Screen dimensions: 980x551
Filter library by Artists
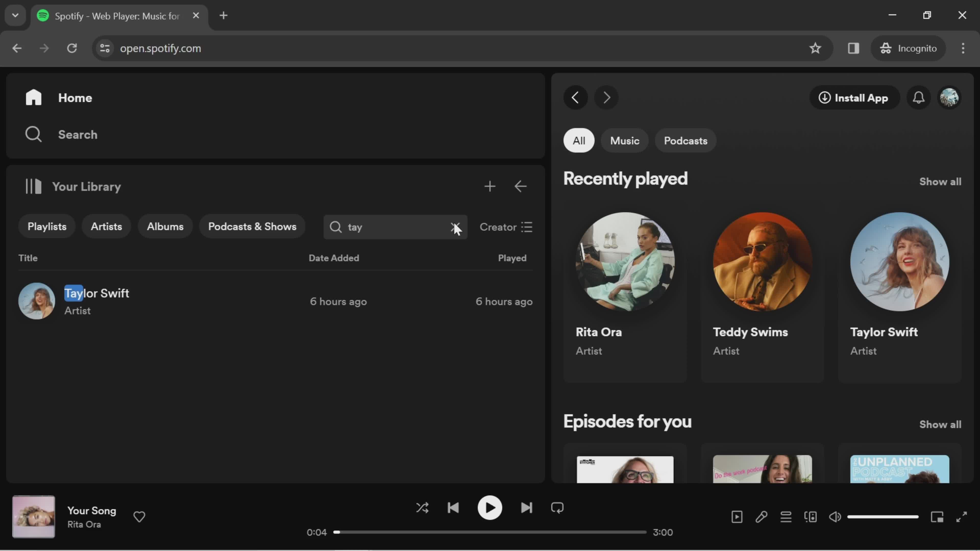pos(106,227)
